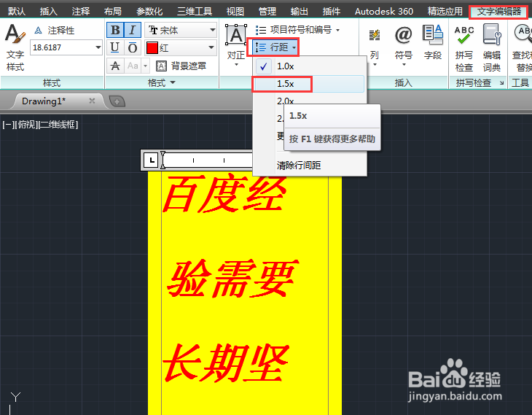Select 1.5x line spacing
The image size is (532, 415).
310,84
